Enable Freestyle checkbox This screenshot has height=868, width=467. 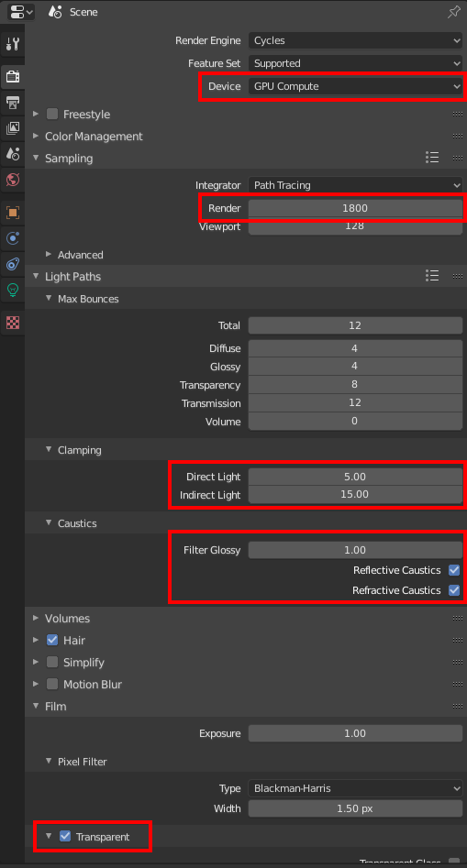coord(52,114)
